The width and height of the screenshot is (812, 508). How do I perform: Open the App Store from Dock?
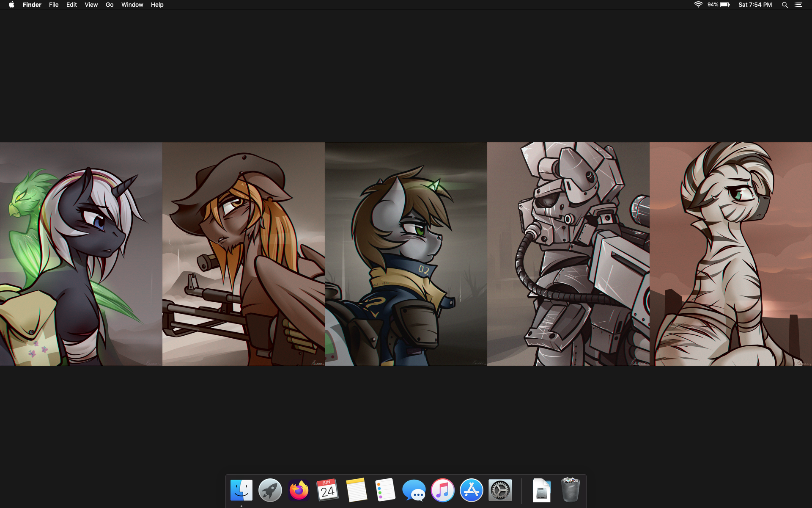click(x=472, y=490)
